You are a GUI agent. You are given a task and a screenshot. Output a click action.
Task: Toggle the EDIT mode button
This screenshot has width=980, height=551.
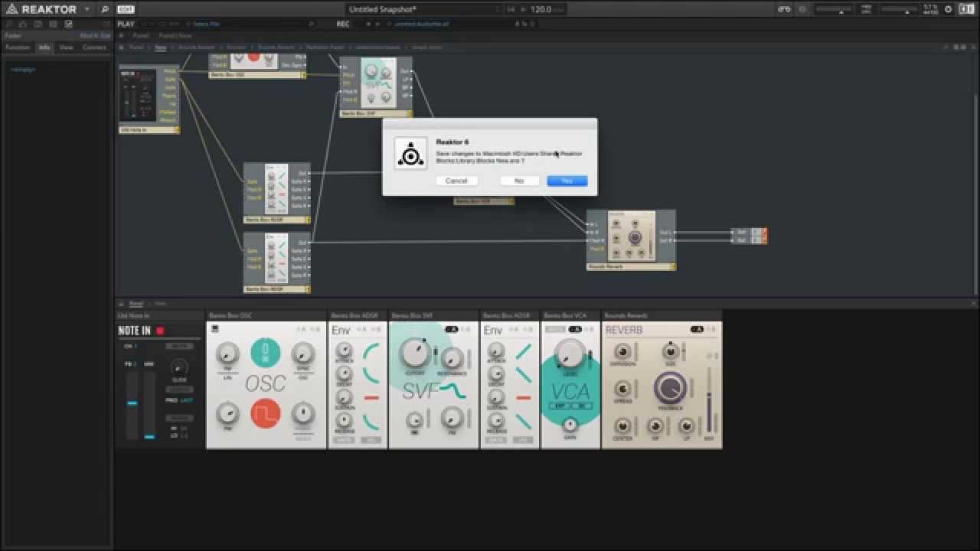(x=126, y=9)
